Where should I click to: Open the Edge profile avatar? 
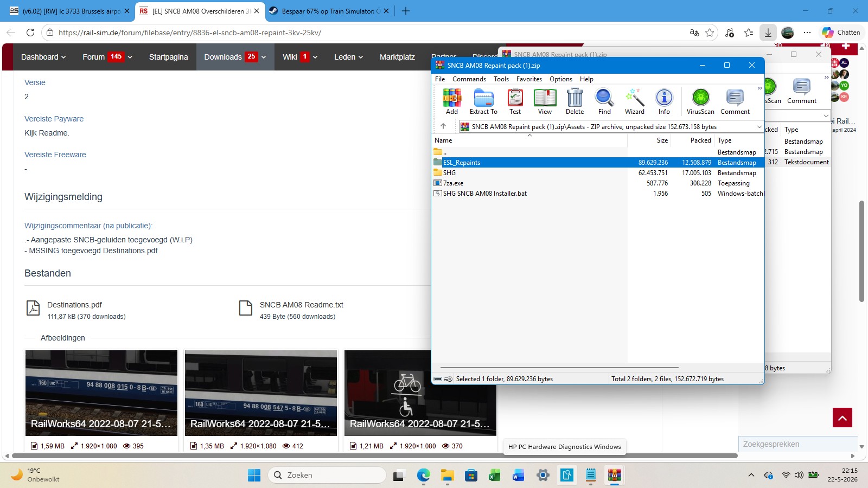788,33
